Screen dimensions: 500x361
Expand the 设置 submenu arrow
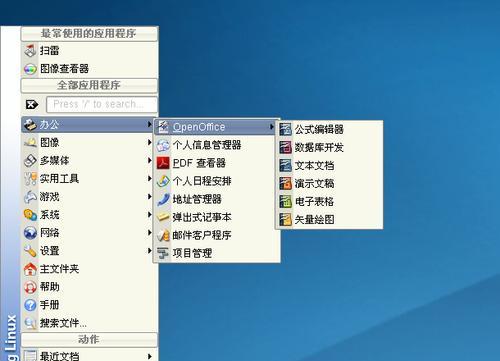[x=149, y=250]
